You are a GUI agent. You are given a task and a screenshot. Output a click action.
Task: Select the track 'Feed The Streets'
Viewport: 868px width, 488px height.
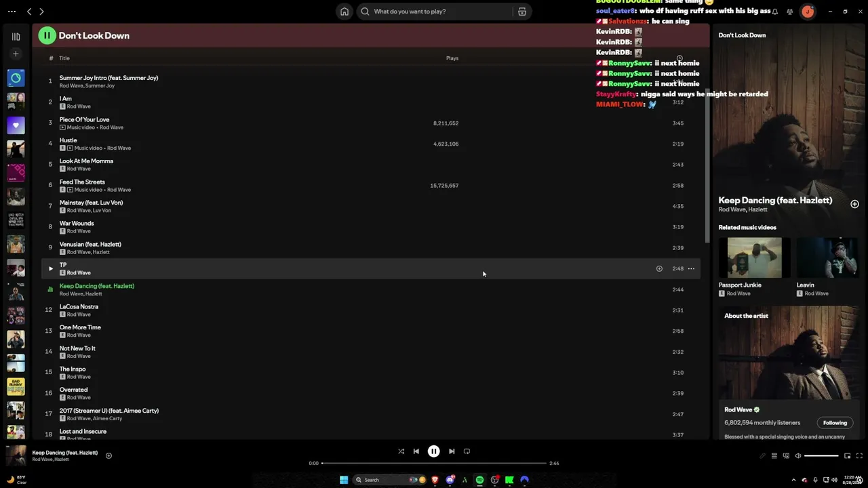[x=82, y=182]
